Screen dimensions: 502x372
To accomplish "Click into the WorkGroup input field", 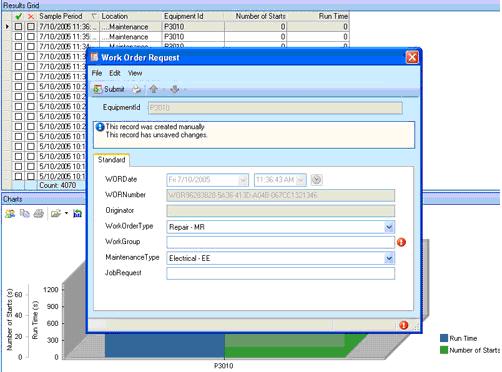I will pyautogui.click(x=280, y=242).
